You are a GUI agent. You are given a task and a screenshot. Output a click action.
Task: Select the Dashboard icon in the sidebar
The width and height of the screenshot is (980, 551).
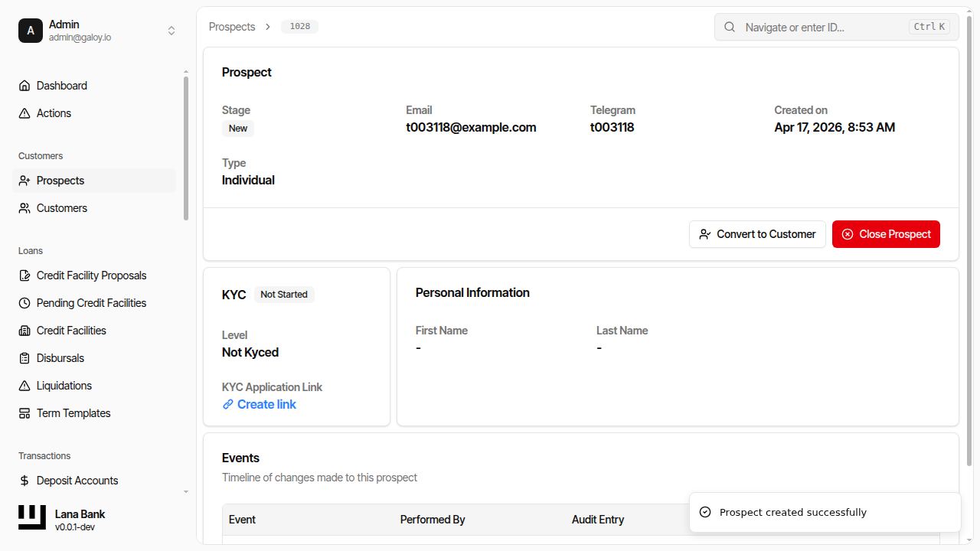point(24,85)
